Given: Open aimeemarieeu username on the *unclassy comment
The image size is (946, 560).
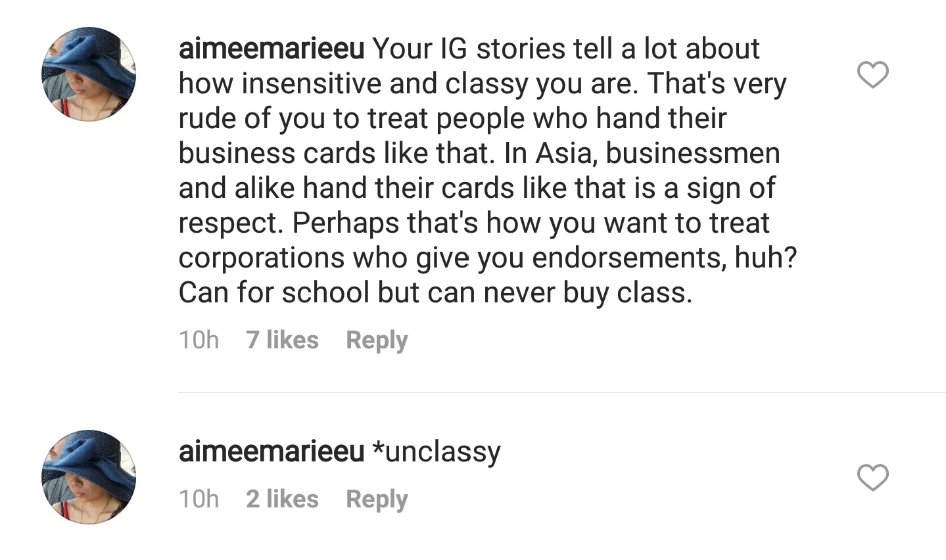Looking at the screenshot, I should click(x=272, y=452).
